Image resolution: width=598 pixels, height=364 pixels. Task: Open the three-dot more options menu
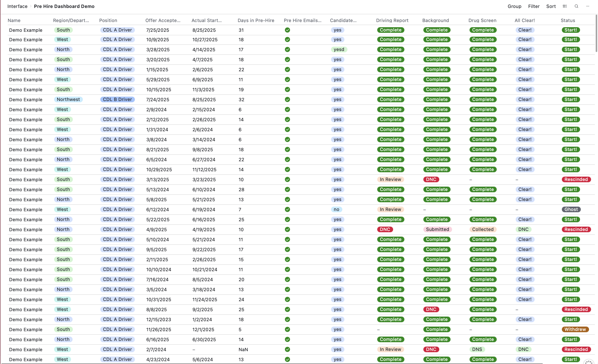[588, 6]
